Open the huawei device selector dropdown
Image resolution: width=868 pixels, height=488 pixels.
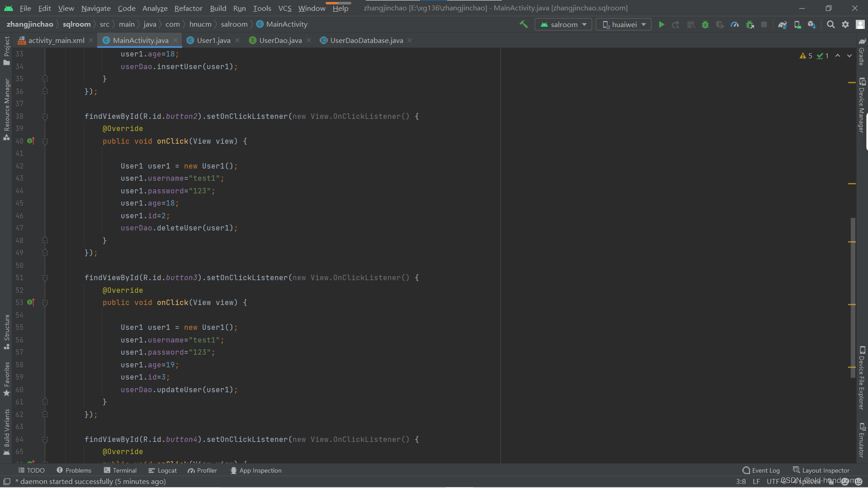point(623,24)
